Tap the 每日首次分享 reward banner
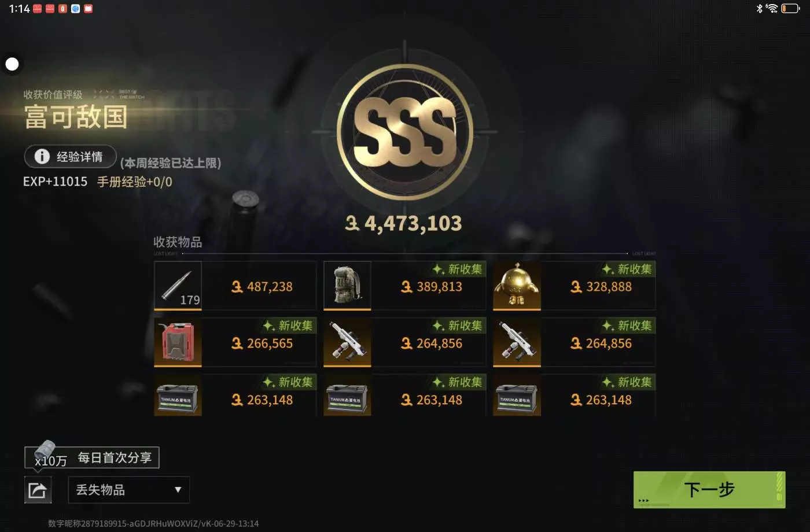The width and height of the screenshot is (810, 532). (91, 457)
